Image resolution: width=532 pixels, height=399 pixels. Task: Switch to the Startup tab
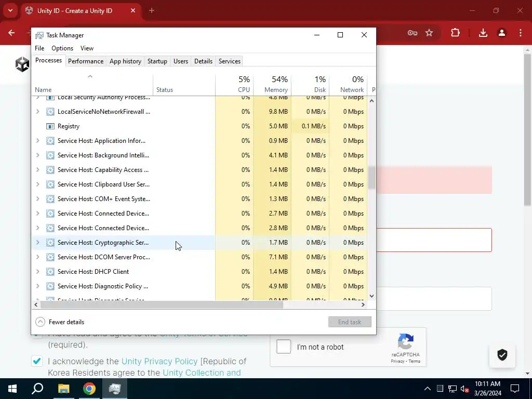[x=157, y=61]
